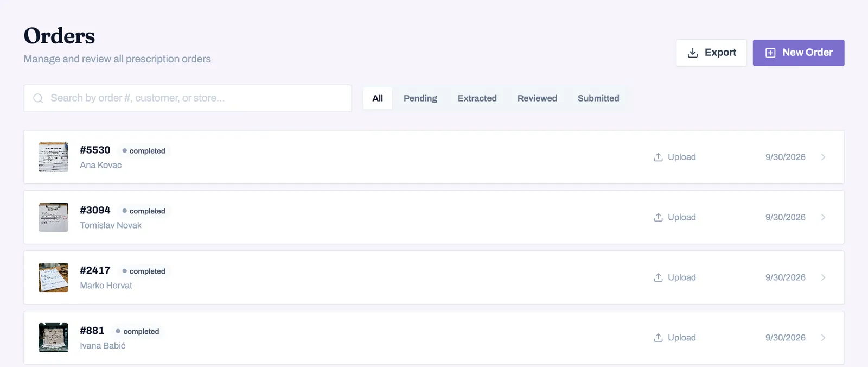Click the completed status badge on #3094
This screenshot has height=367, width=868.
pyautogui.click(x=144, y=211)
